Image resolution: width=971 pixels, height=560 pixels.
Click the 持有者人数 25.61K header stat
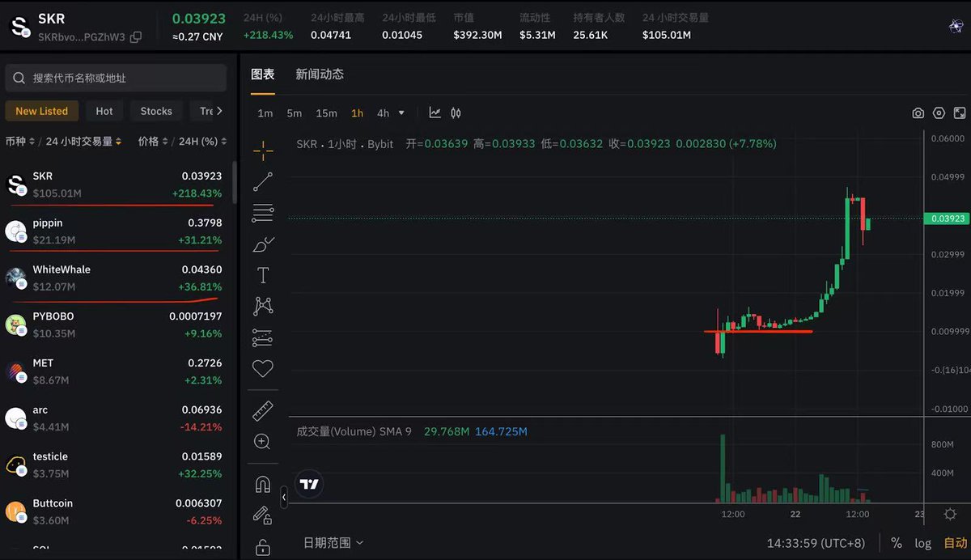[599, 26]
